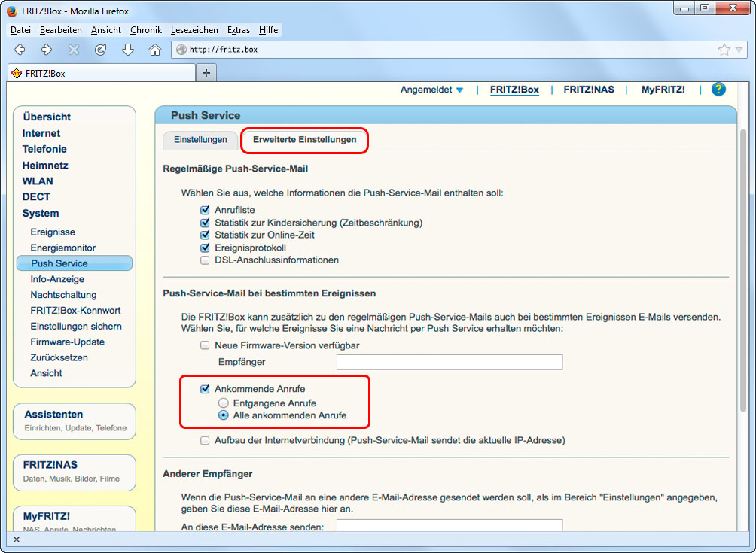This screenshot has height=553, width=756.
Task: Select the FRITZ!Box browser tab
Action: pos(102,73)
